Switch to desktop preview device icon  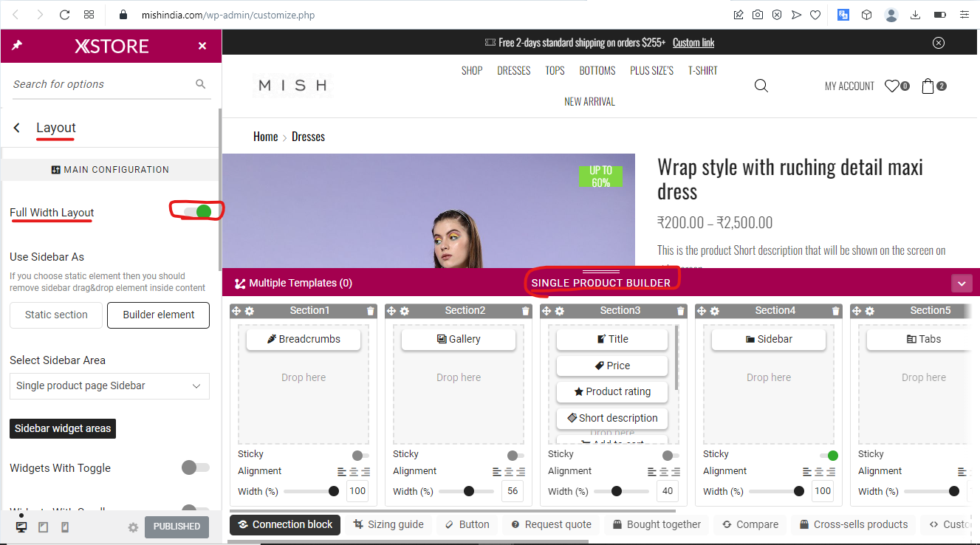pos(21,527)
